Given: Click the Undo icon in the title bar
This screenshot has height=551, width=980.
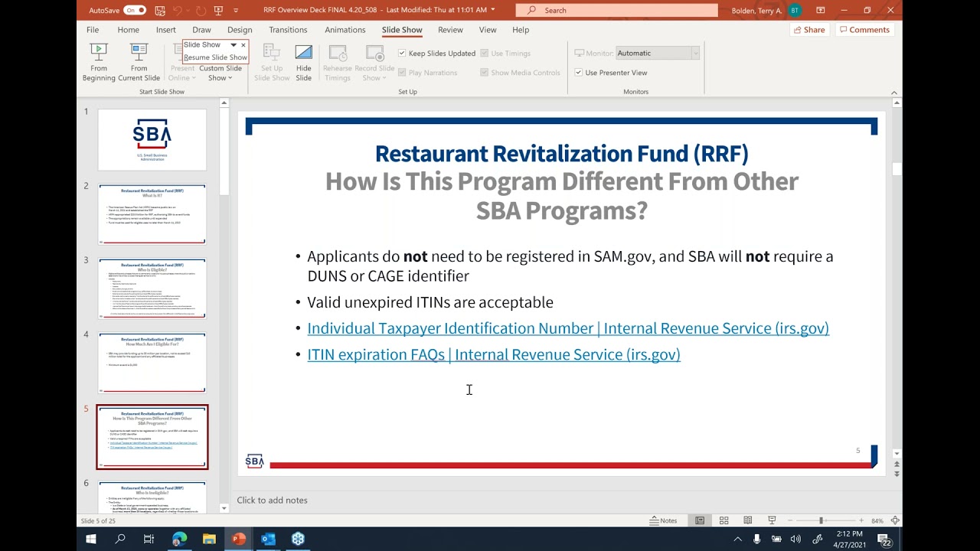Looking at the screenshot, I should (178, 10).
